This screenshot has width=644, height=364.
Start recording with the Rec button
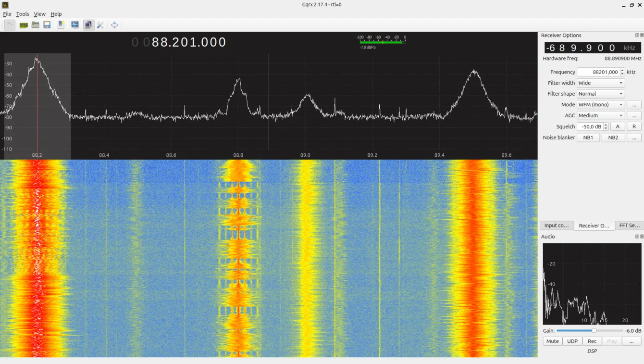[592, 341]
